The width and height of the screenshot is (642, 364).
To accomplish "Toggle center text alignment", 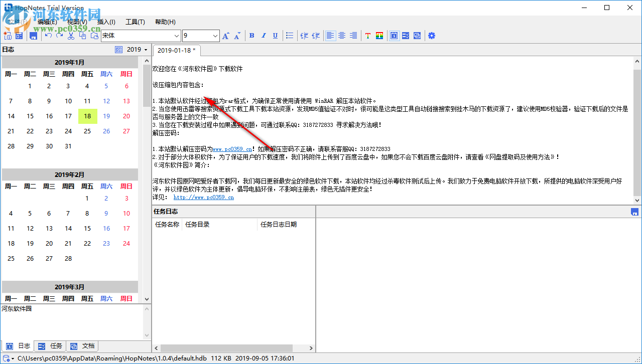I will click(x=341, y=36).
